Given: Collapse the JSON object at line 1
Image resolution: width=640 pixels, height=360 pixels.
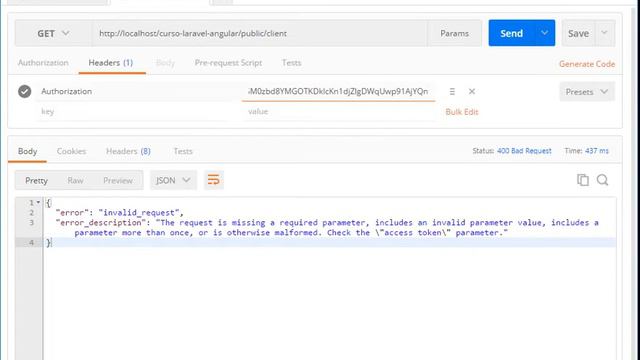Looking at the screenshot, I should (x=38, y=202).
